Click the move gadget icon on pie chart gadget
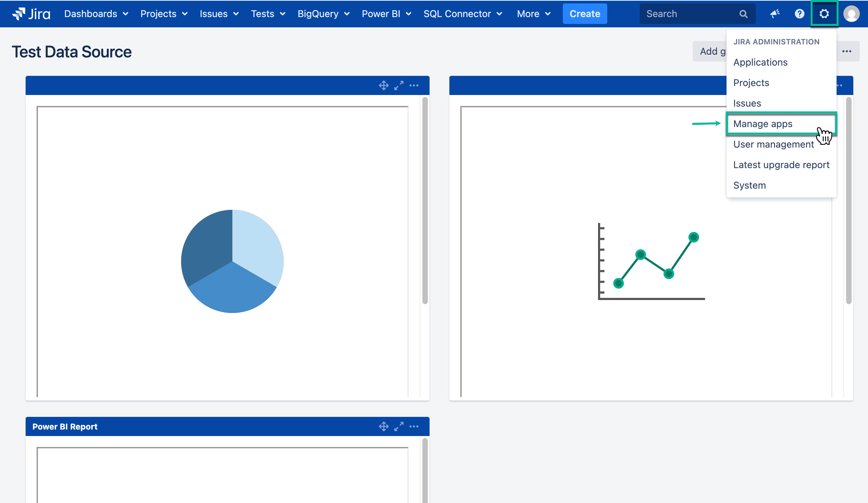 click(383, 85)
